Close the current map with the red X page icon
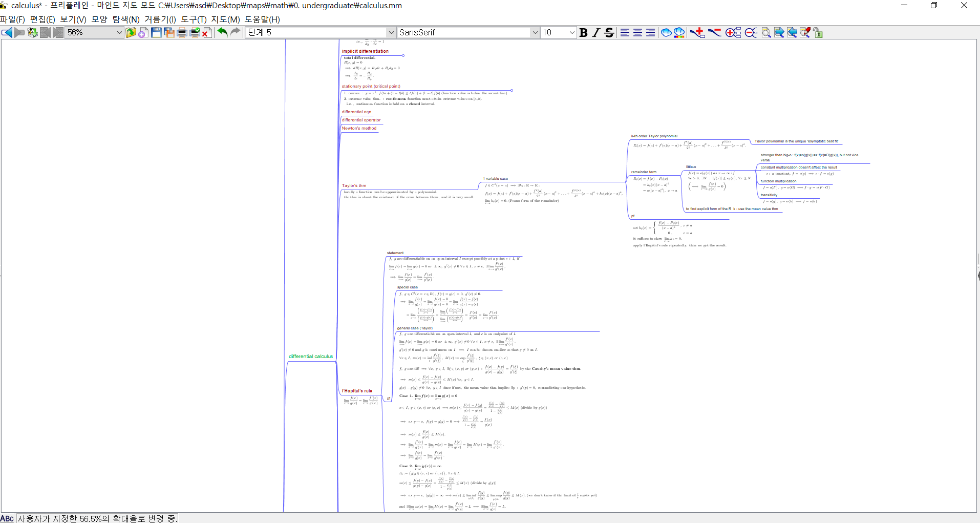 pos(207,33)
